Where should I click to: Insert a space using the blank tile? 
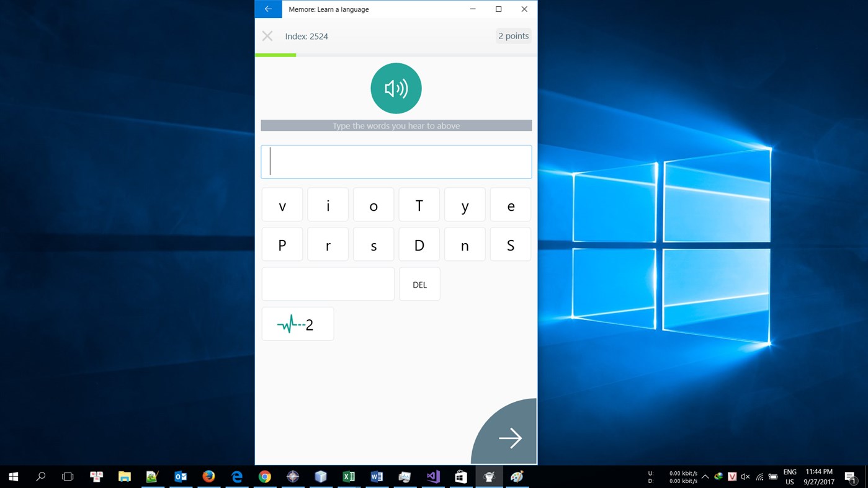tap(328, 283)
